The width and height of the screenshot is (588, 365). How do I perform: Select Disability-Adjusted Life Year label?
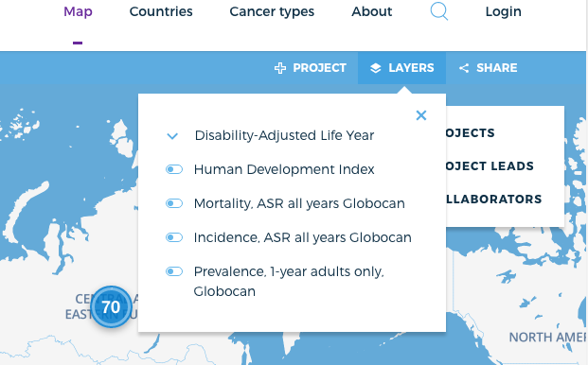pyautogui.click(x=284, y=135)
